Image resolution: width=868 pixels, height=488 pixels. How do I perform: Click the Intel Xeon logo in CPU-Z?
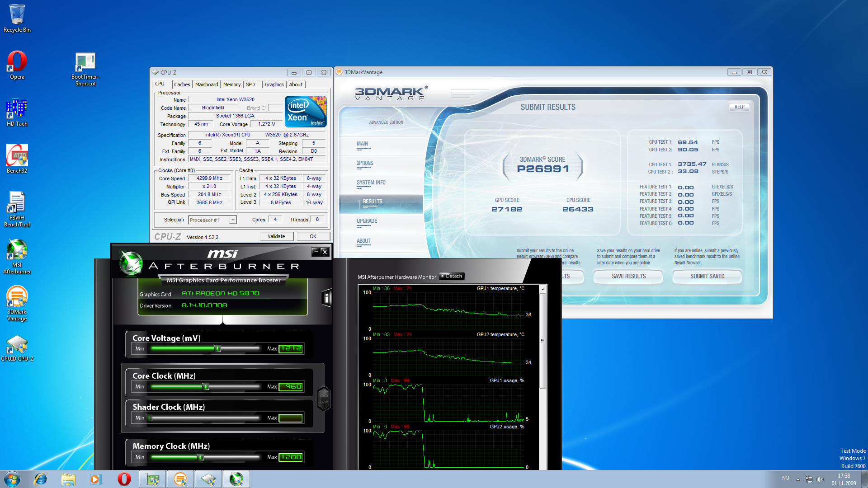[x=306, y=111]
